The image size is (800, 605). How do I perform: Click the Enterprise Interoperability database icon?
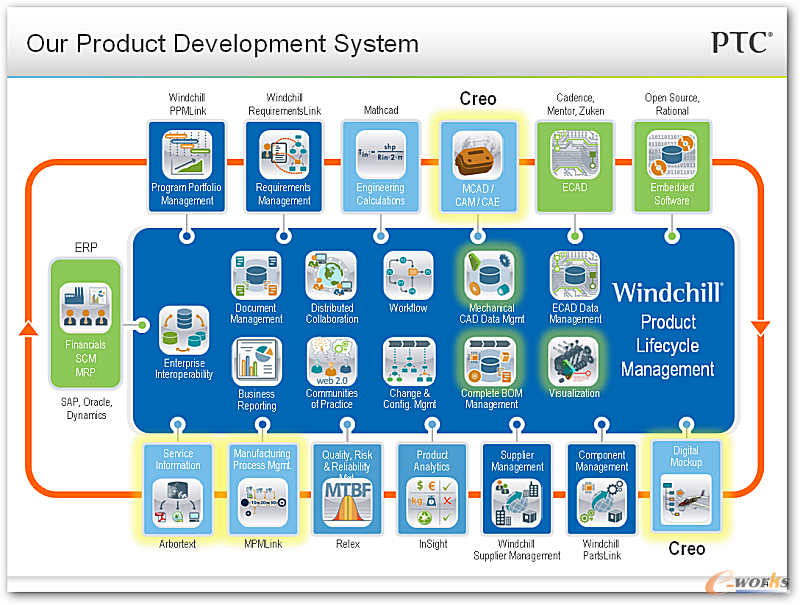tap(184, 331)
